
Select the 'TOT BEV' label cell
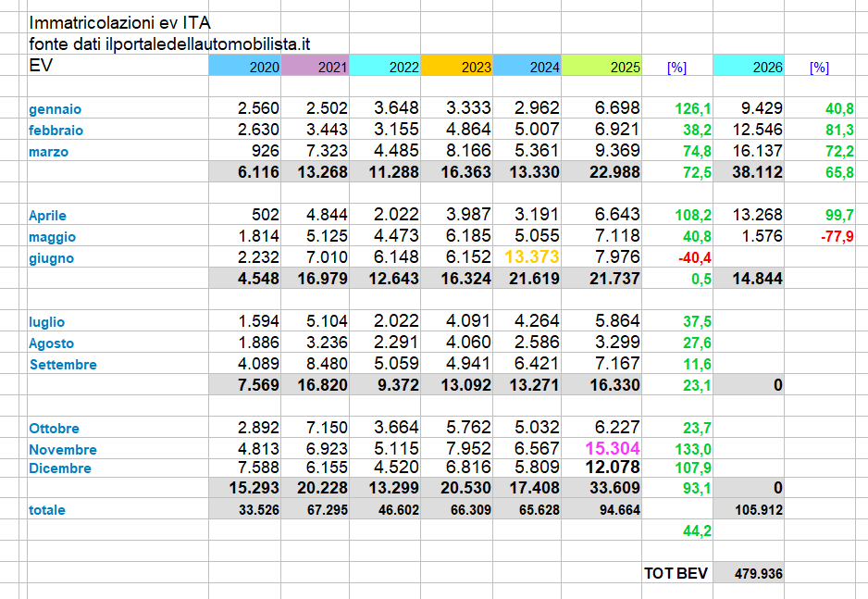676,573
